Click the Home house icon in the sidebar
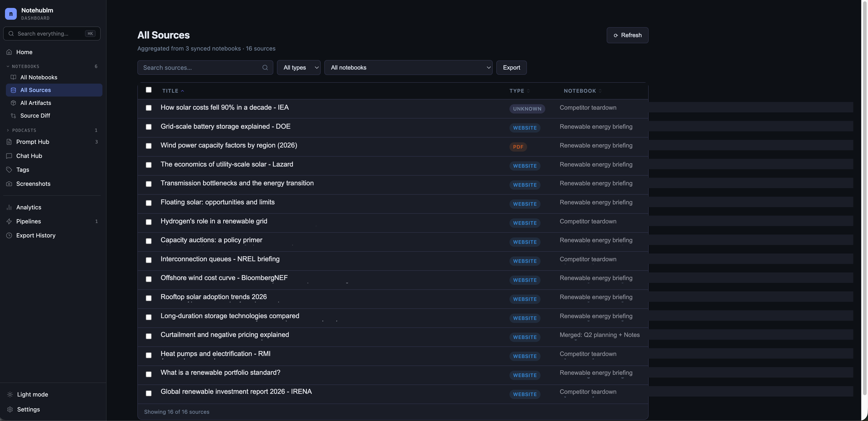 (9, 52)
